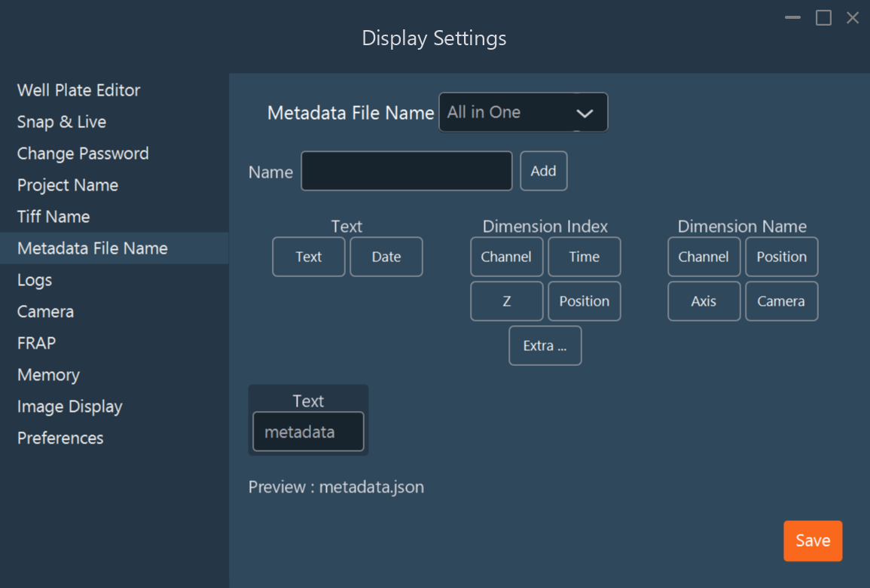Open the Image Display settings
The image size is (870, 588).
(69, 406)
